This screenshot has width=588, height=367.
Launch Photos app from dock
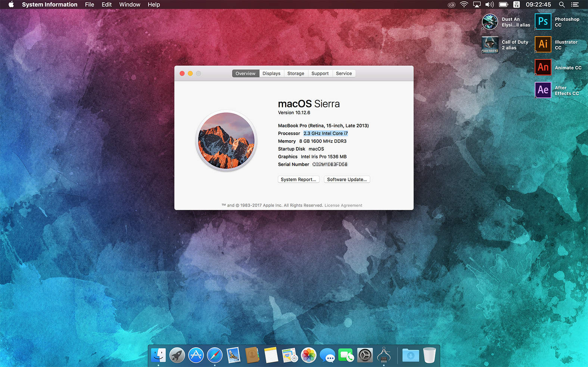309,355
